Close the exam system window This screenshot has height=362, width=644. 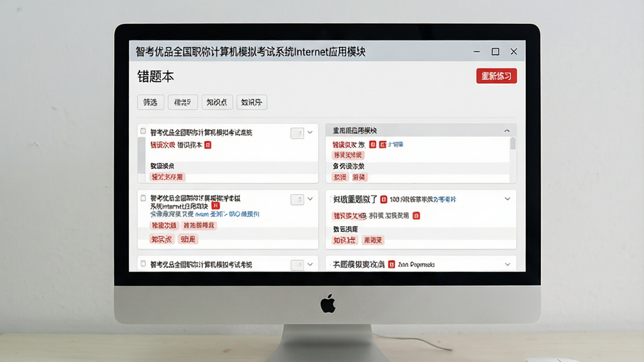(x=513, y=52)
